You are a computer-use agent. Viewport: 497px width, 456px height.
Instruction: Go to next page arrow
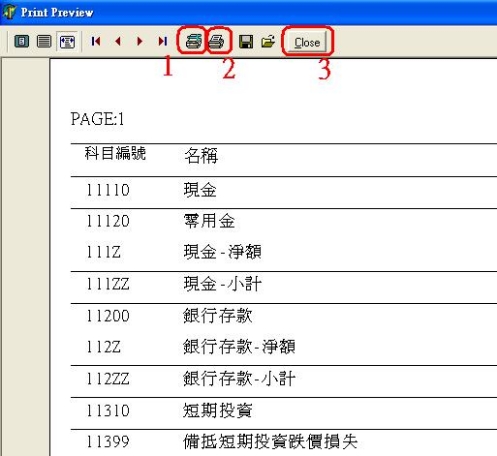point(140,41)
